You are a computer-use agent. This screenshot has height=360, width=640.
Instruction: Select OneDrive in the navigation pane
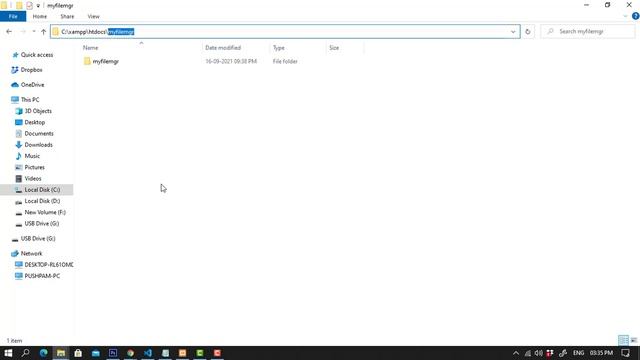click(32, 85)
